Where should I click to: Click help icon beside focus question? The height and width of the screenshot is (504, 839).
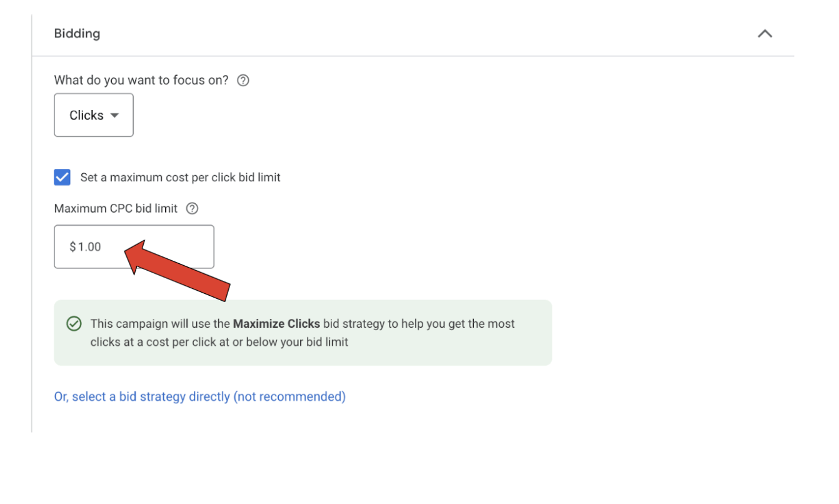coord(244,81)
